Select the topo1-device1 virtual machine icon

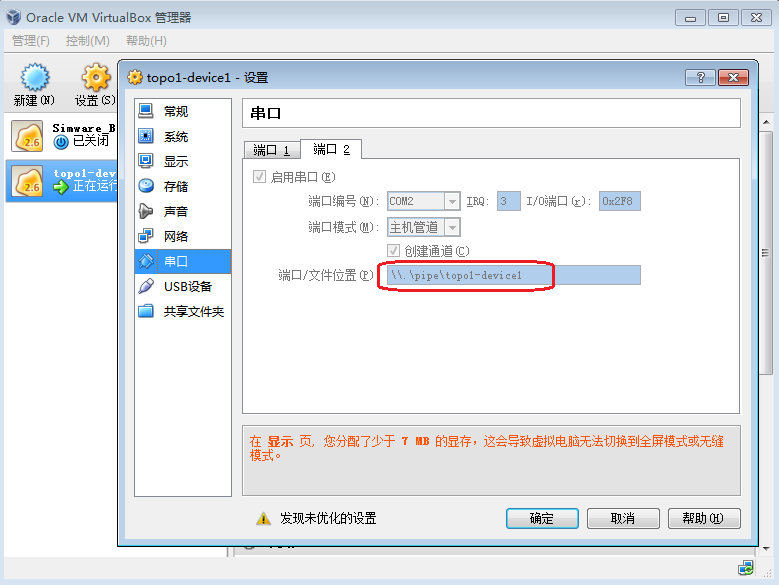coord(27,181)
